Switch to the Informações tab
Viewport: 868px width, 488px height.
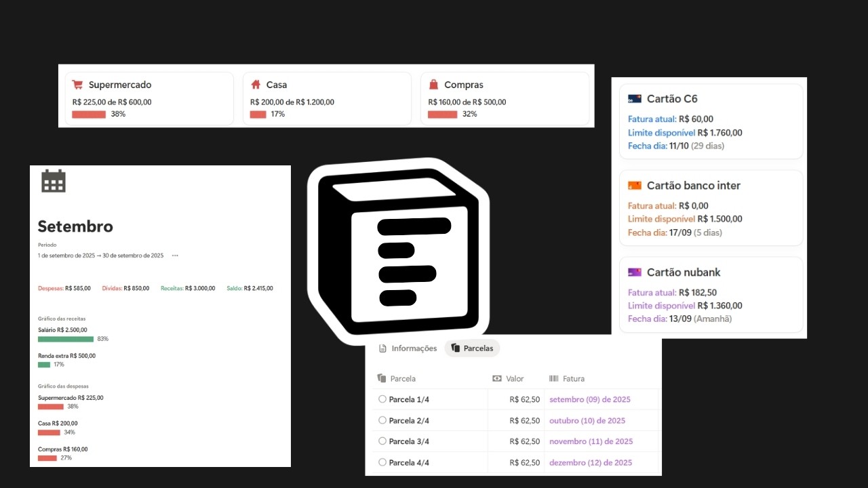point(408,348)
